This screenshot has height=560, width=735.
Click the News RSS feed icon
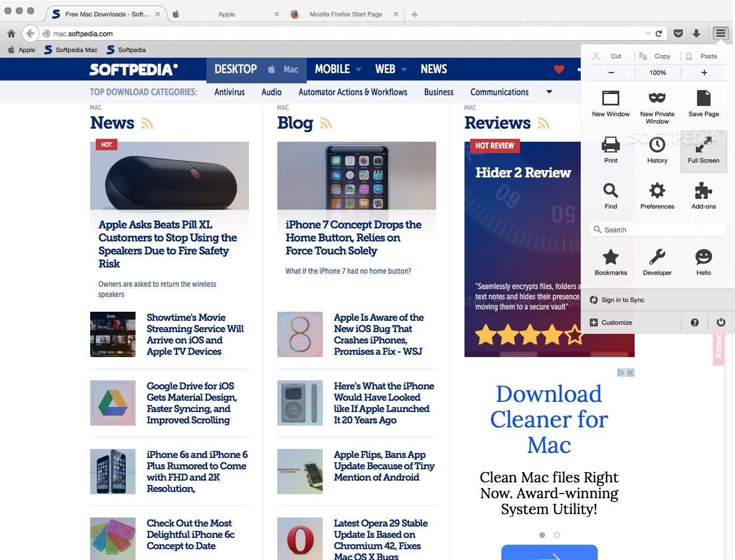[x=147, y=123]
